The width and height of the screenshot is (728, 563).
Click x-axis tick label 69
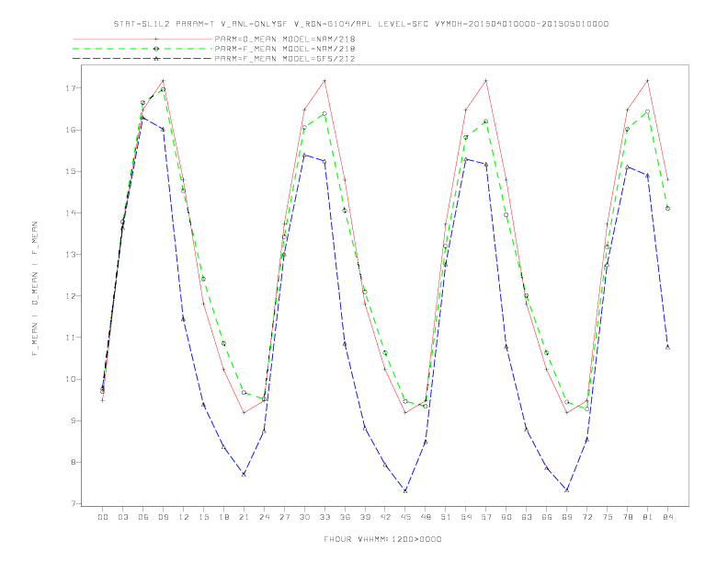pos(567,517)
